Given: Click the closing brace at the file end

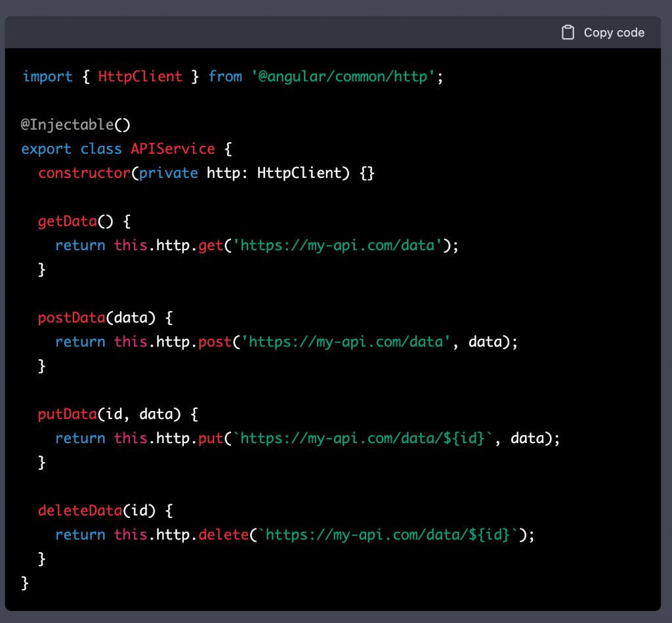Looking at the screenshot, I should click(24, 582).
